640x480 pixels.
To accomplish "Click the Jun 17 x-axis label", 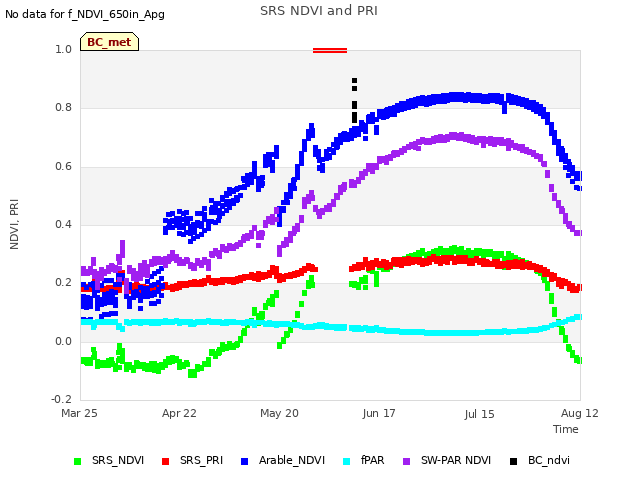I will pos(379,413).
